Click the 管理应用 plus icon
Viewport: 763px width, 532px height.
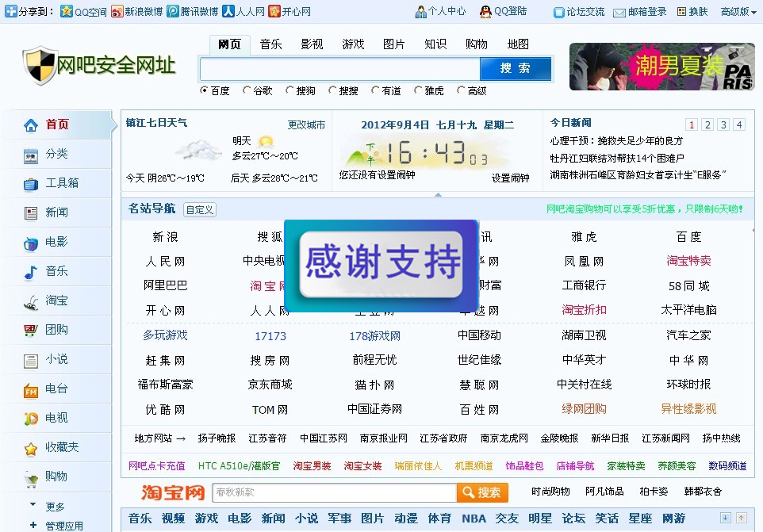tap(33, 525)
